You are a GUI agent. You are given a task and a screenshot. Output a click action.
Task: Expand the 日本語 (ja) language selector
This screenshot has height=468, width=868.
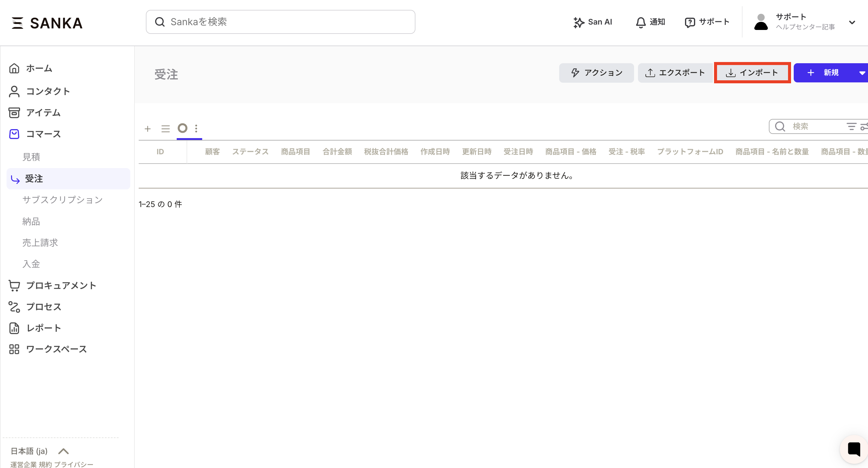(x=40, y=451)
